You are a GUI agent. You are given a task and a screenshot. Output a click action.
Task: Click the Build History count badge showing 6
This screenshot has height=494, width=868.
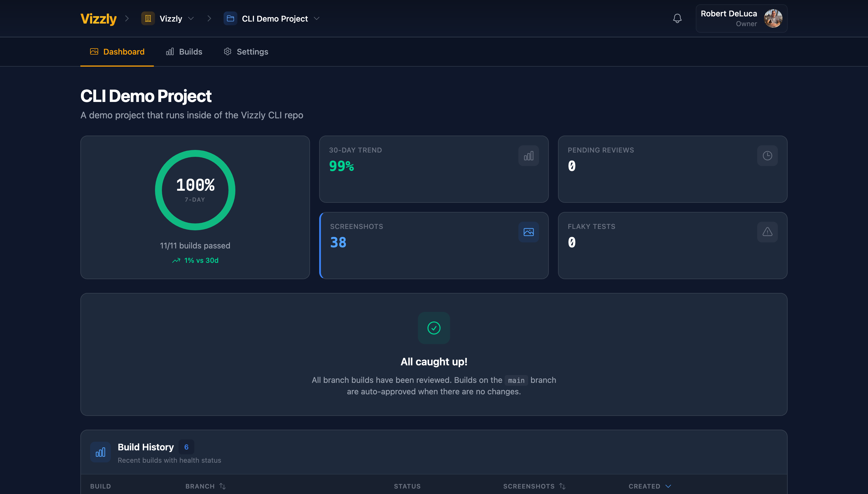click(x=186, y=447)
